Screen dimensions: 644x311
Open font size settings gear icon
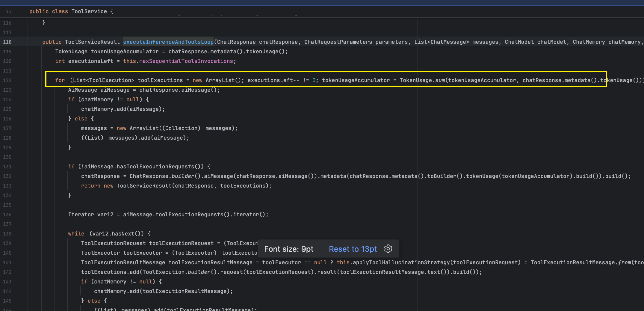388,249
